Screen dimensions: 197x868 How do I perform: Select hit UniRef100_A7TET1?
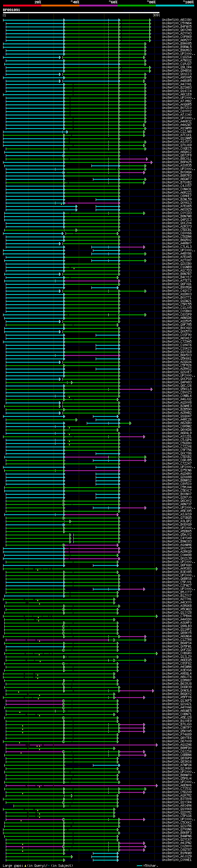click(177, 281)
